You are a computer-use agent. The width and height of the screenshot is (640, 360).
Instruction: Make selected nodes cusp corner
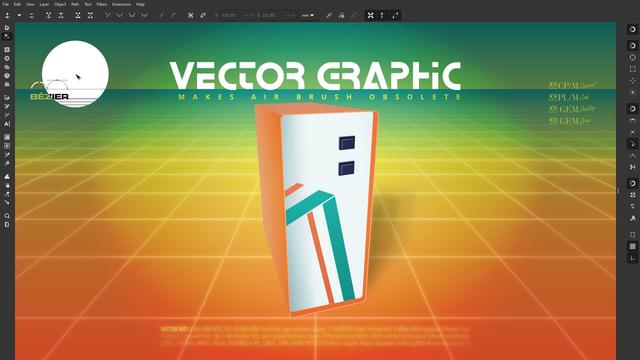click(x=107, y=15)
